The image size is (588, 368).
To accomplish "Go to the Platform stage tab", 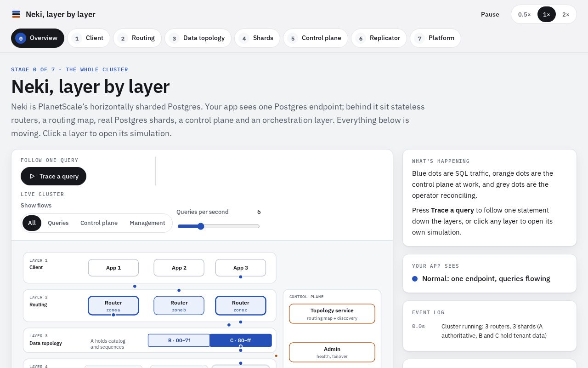I will pos(435,38).
